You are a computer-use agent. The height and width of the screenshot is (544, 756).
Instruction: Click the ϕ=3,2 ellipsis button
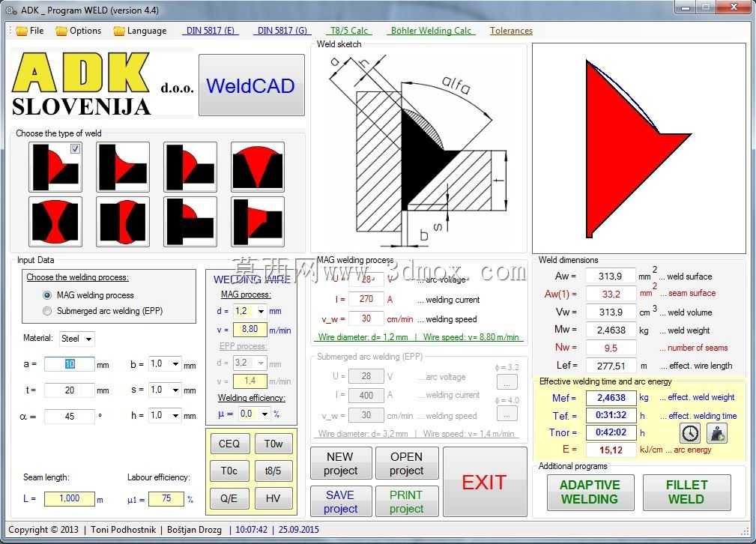[x=506, y=384]
